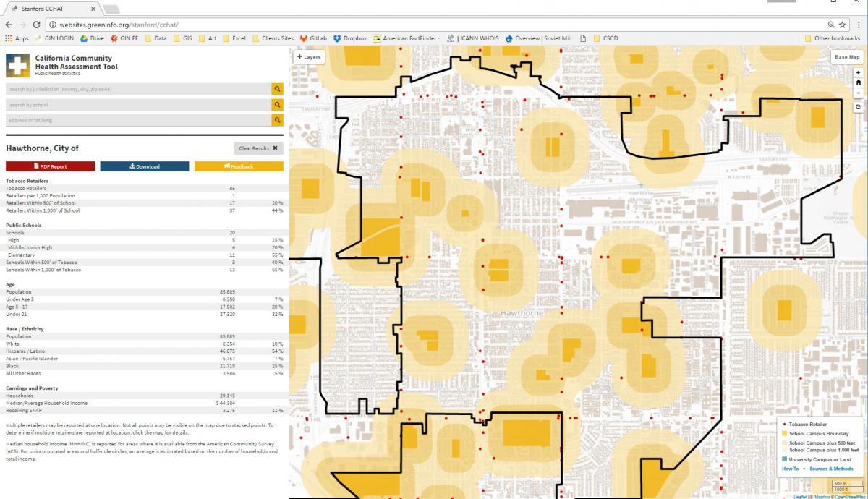Open the Dropbox bookmark

tap(350, 38)
